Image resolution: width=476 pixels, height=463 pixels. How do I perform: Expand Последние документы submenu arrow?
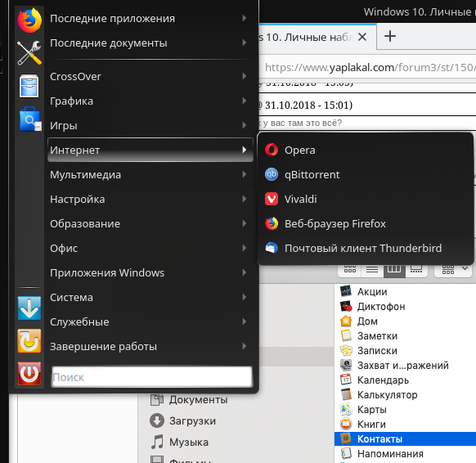(245, 43)
